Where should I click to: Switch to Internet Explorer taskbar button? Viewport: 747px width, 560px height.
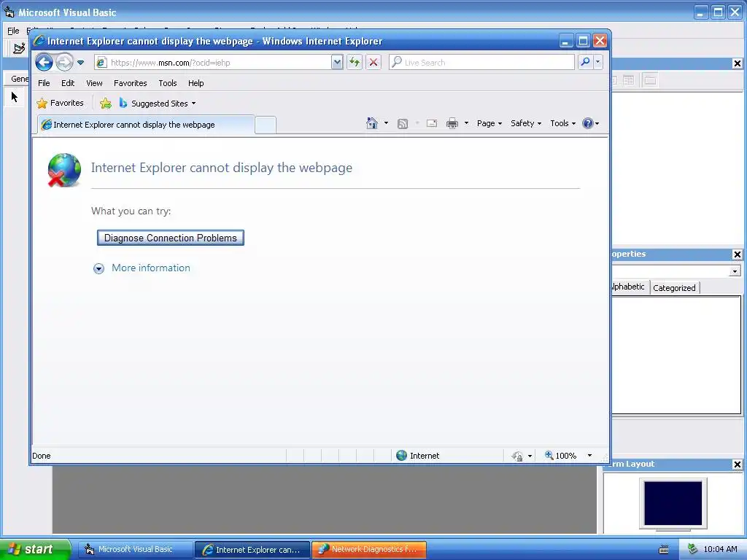(252, 550)
